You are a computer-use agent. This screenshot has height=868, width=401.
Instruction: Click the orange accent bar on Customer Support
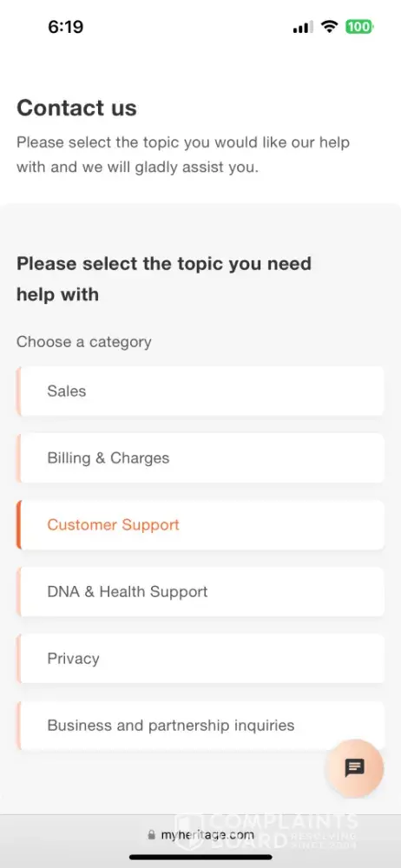[18, 525]
